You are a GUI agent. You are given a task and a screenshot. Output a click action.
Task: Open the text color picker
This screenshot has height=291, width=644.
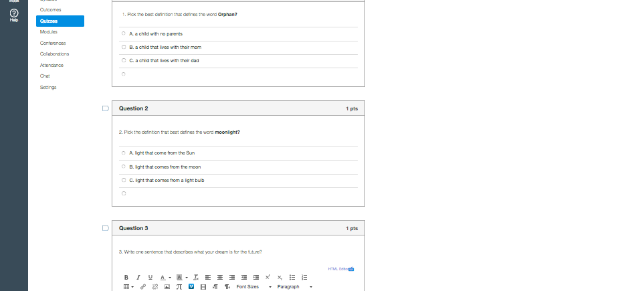(x=164, y=277)
